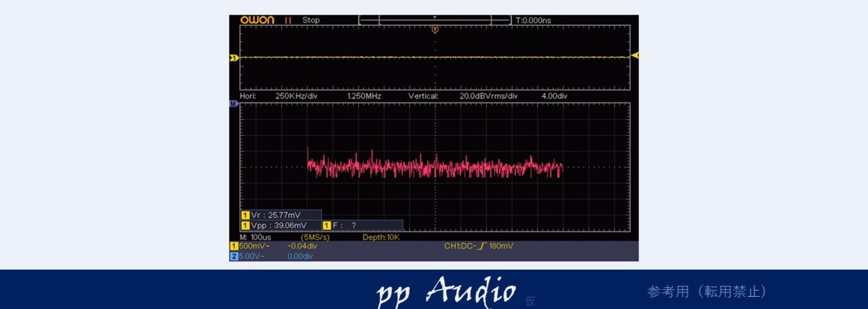Click the channel 1 badge beside Vpp
This screenshot has width=868, height=309.
tap(245, 226)
